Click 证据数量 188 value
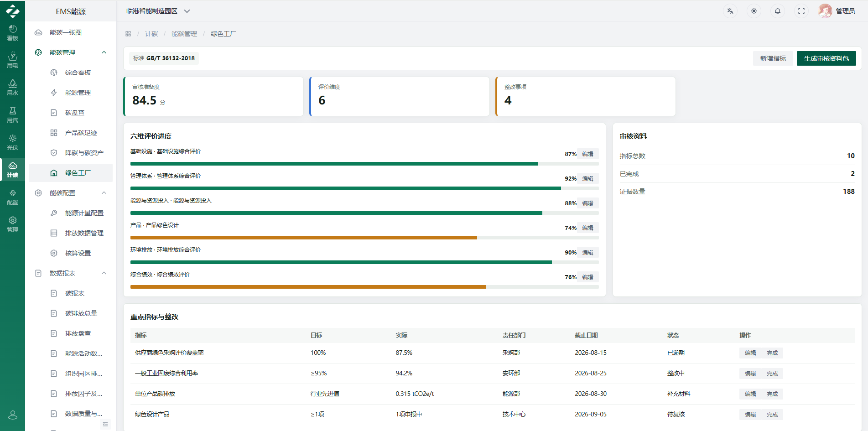Screen dimensions: 868x431 point(848,192)
